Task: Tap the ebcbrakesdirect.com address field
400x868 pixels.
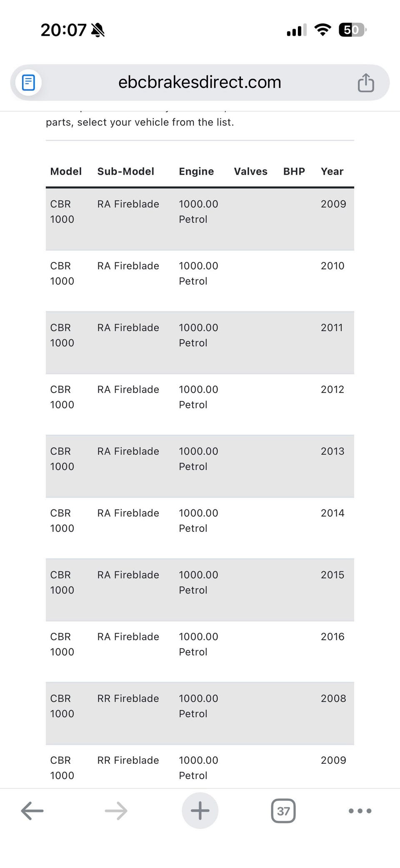Action: [200, 83]
